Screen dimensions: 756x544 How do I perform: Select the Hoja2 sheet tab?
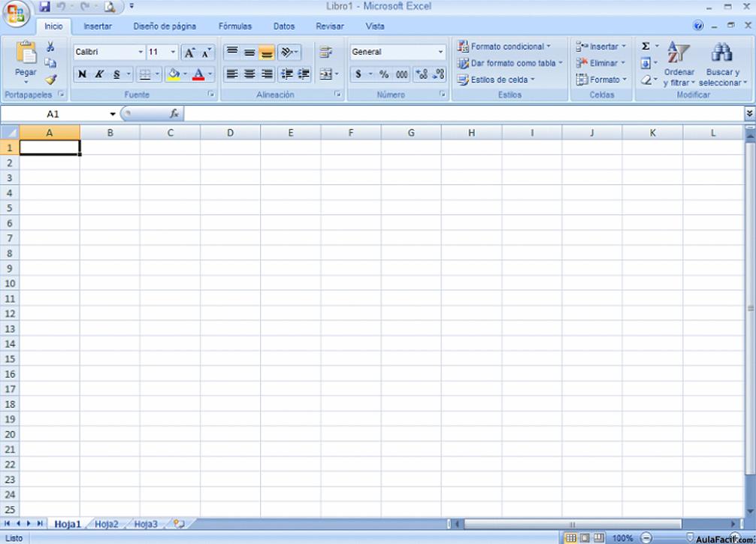(106, 524)
